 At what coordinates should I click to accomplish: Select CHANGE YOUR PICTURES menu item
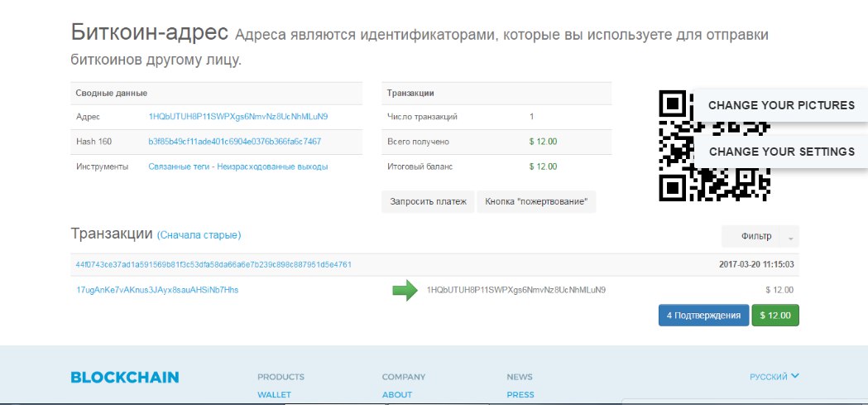point(780,105)
